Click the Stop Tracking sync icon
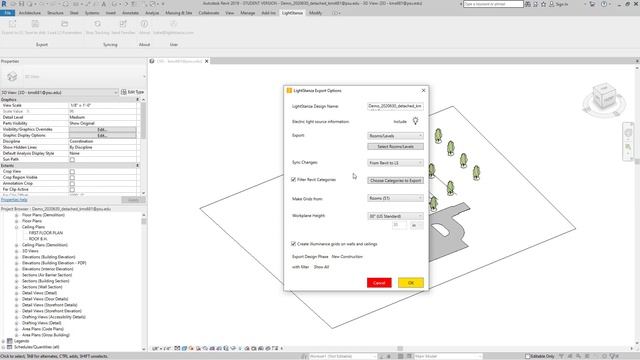Image resolution: width=640 pixels, height=360 pixels. [x=97, y=24]
